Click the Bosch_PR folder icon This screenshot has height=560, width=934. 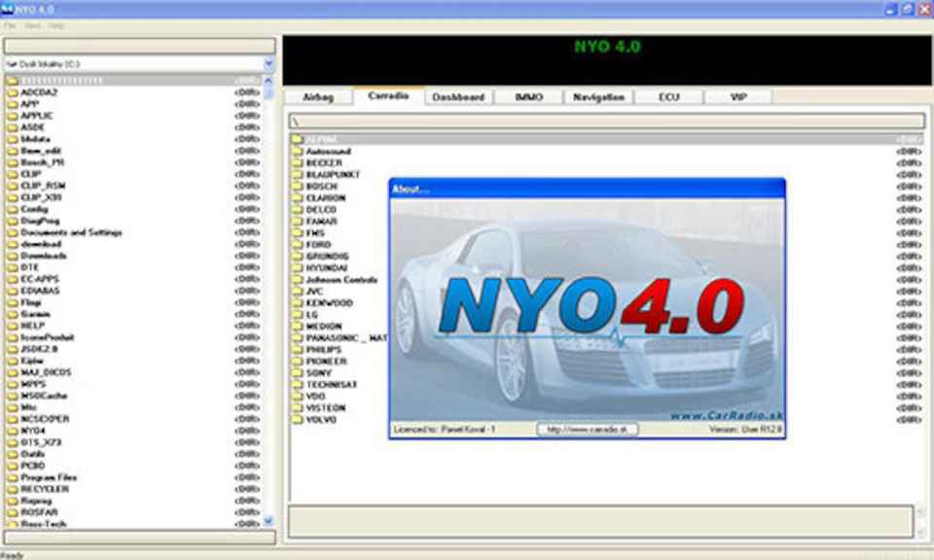(12, 162)
